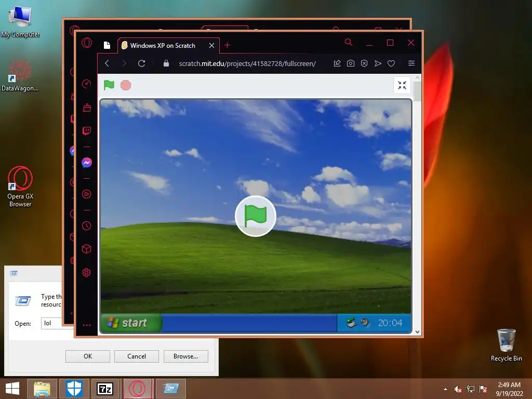This screenshot has height=399, width=532.
Task: Close the Windows XP on Scratch tab
Action: click(212, 46)
